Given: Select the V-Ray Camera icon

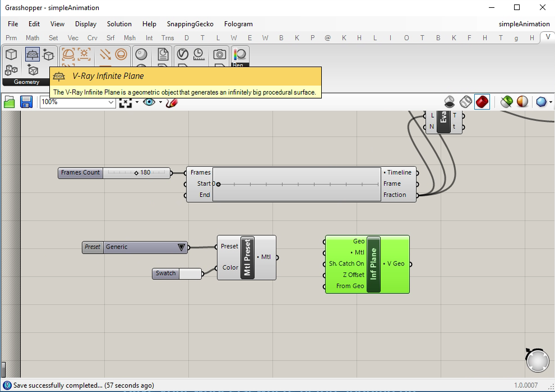Looking at the screenshot, I should (x=219, y=54).
